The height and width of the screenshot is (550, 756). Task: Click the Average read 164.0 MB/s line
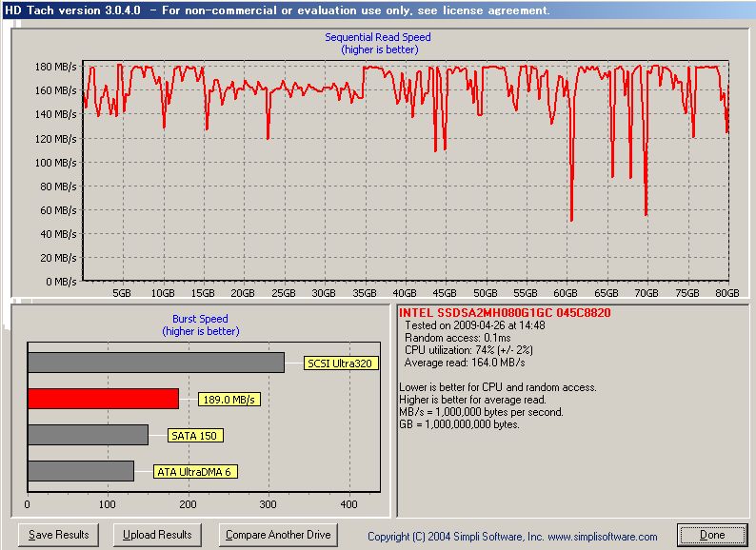(465, 363)
